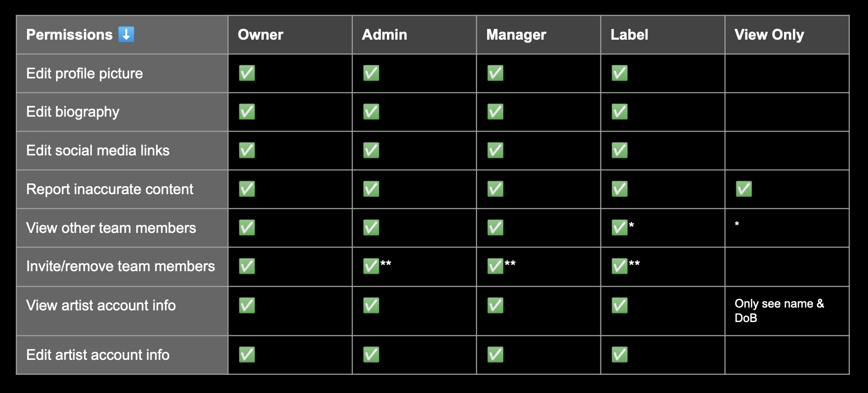Click the blue down-arrow icon beside Permissions

coord(126,34)
